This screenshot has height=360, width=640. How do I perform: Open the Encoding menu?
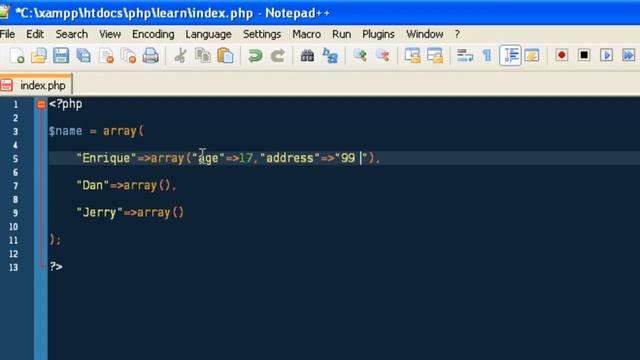coord(153,34)
